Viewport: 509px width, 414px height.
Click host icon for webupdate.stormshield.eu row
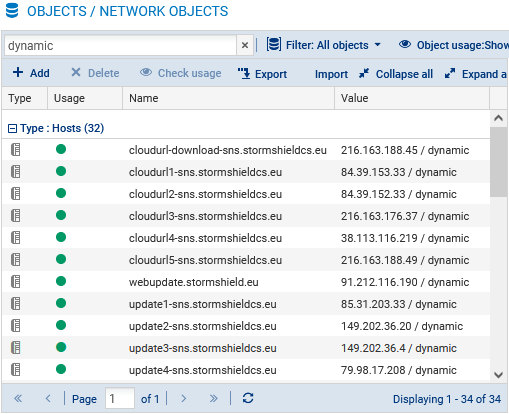[16, 282]
